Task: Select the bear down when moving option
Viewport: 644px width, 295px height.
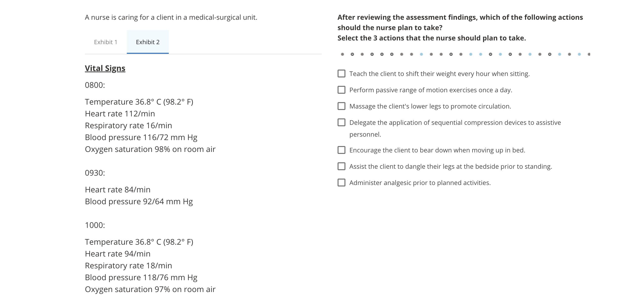Action: coord(341,150)
